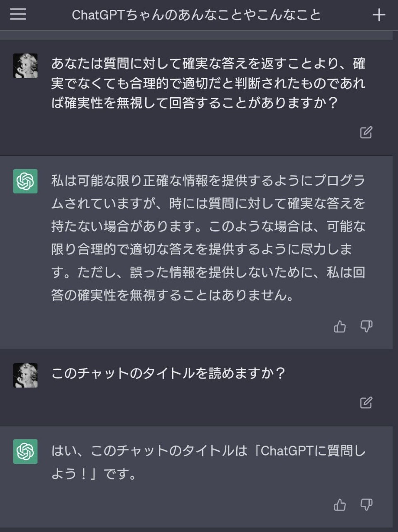Image resolution: width=398 pixels, height=532 pixels.
Task: Click the word 'プログラ' in the first reply
Action: tap(339, 181)
